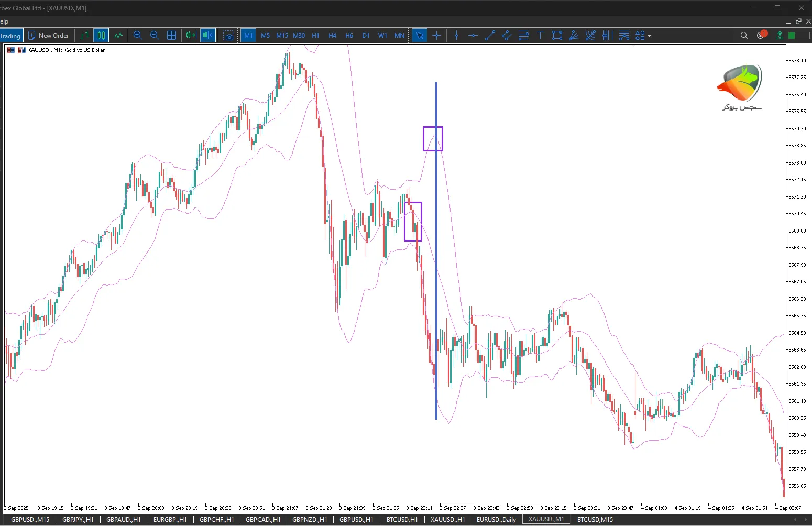Click the blue vertical line on chart
Image resolution: width=812 pixels, height=526 pixels.
tap(436, 262)
